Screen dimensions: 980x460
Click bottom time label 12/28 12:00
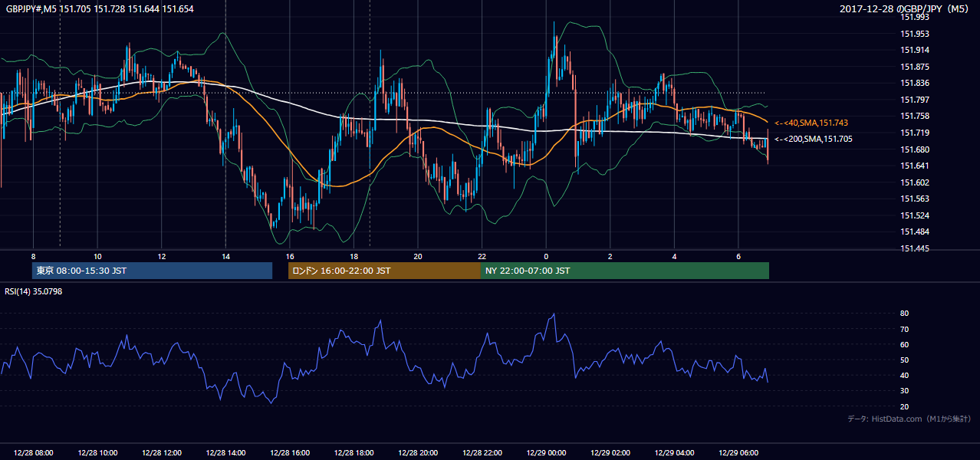coord(162,452)
